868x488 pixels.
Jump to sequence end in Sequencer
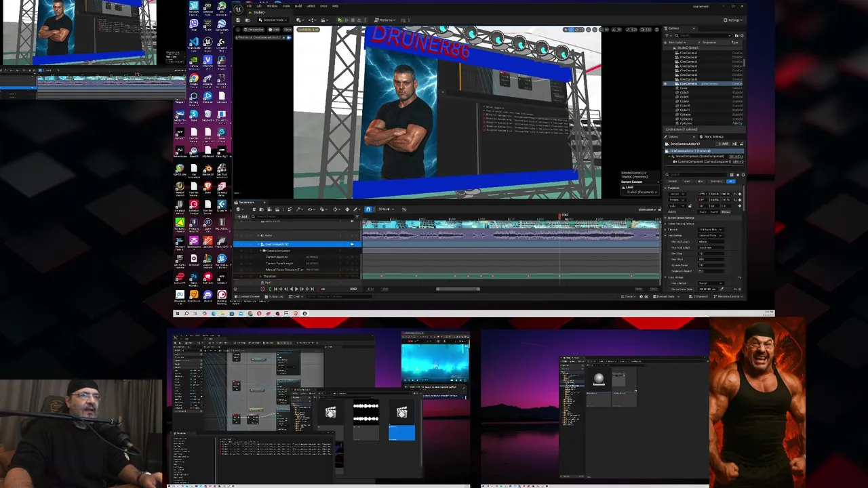point(313,289)
